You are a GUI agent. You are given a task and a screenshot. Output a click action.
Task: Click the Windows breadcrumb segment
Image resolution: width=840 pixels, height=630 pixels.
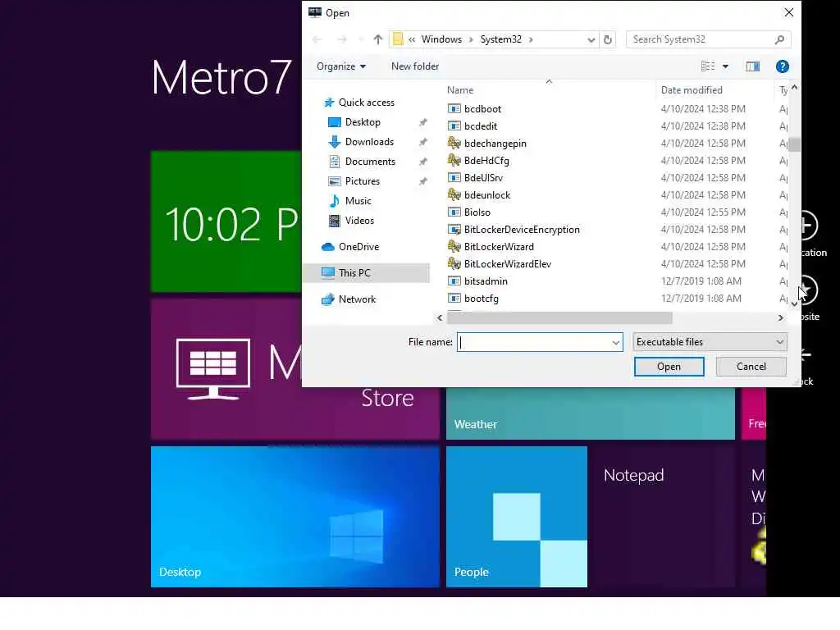point(441,39)
